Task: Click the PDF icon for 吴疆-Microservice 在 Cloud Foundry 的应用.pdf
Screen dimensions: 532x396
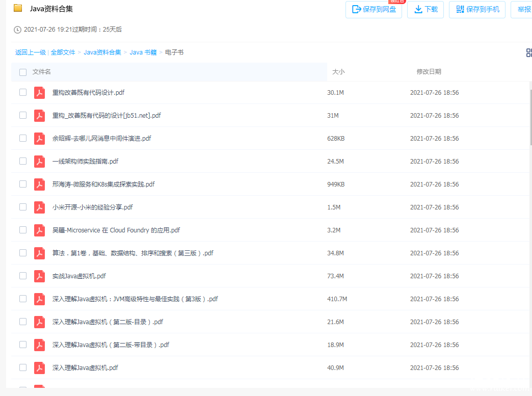Action: tap(39, 230)
